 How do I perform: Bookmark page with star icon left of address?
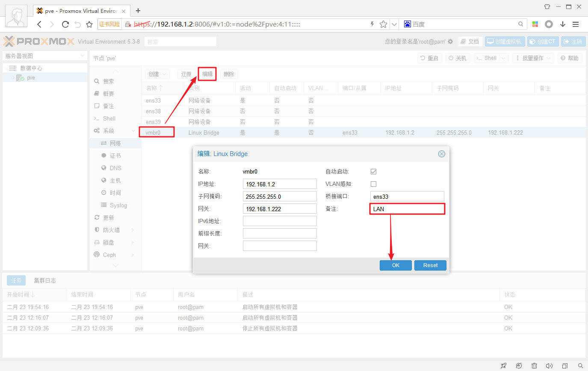89,24
